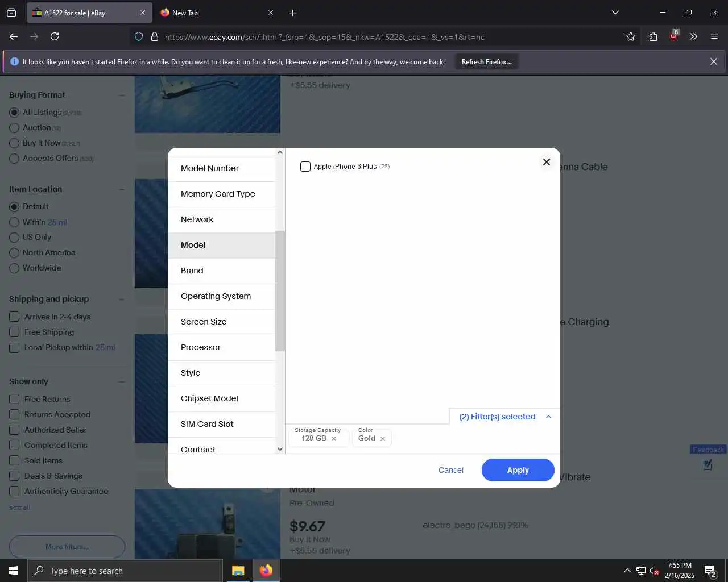728x582 pixels.
Task: Dismiss the Firefox refresh notification bar
Action: [714, 61]
